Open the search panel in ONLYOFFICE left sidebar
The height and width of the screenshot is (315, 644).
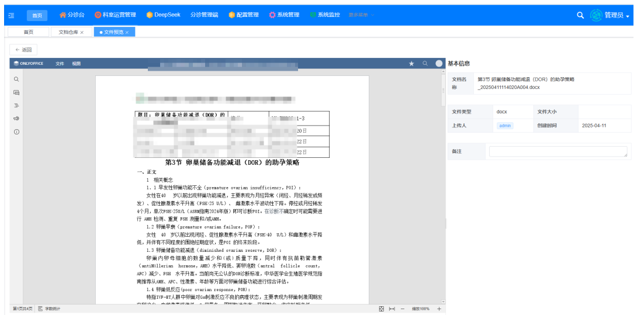(x=16, y=79)
